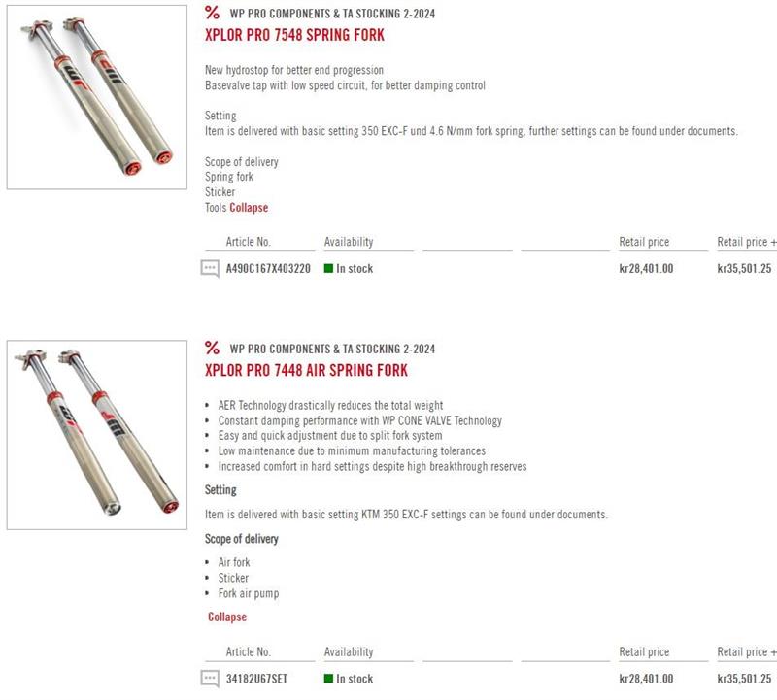The image size is (777, 700).
Task: Click Article No. header in spring fork table
Action: point(249,242)
